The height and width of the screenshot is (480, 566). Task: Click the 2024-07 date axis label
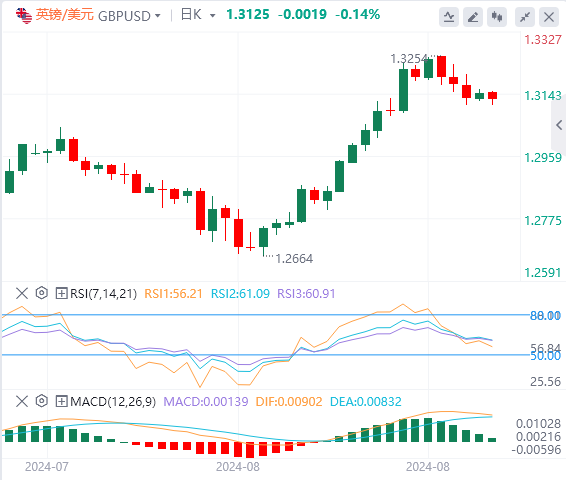(47, 467)
